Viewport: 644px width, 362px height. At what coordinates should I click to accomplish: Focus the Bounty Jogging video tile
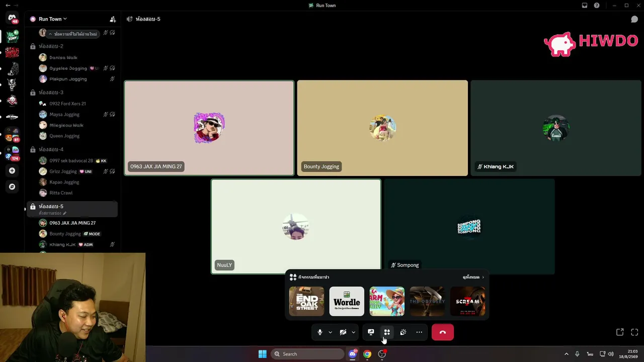point(382,128)
